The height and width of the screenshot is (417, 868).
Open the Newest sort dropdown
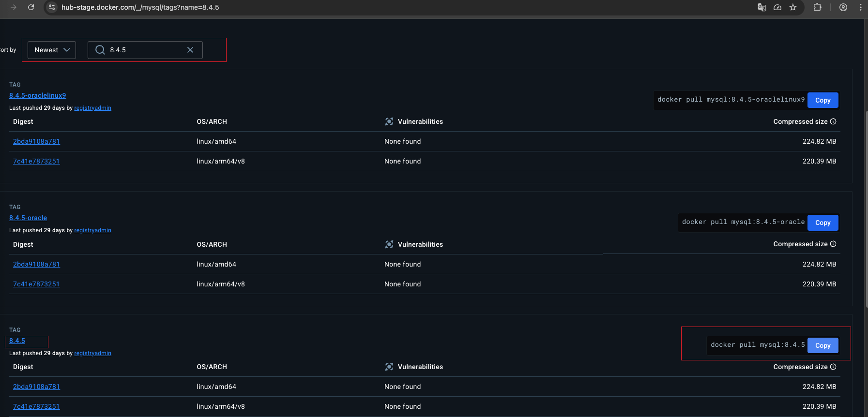point(52,50)
